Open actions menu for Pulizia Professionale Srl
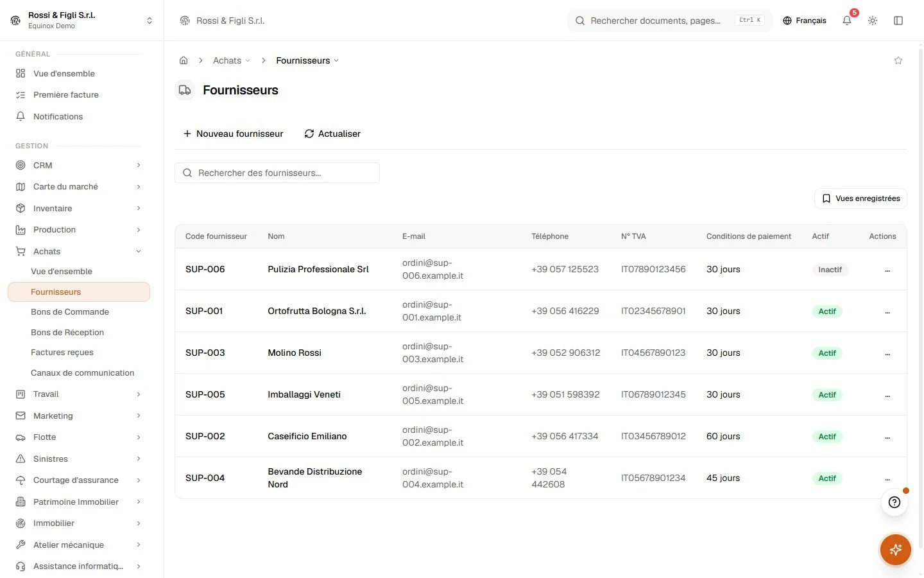 click(887, 270)
